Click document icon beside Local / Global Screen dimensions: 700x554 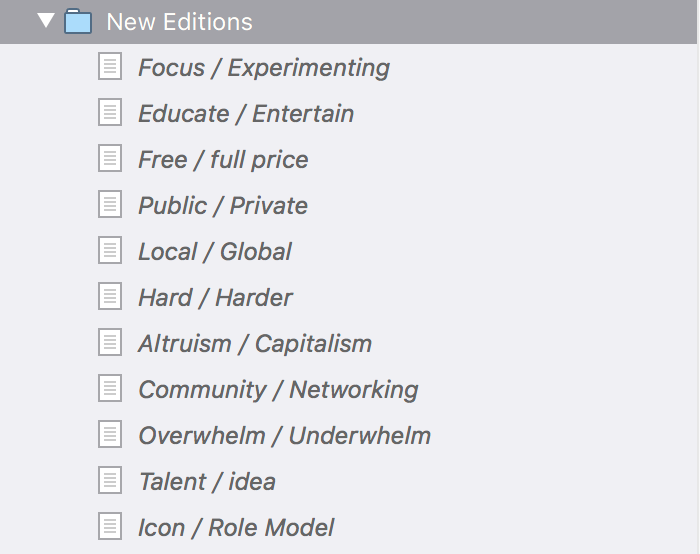click(x=110, y=250)
